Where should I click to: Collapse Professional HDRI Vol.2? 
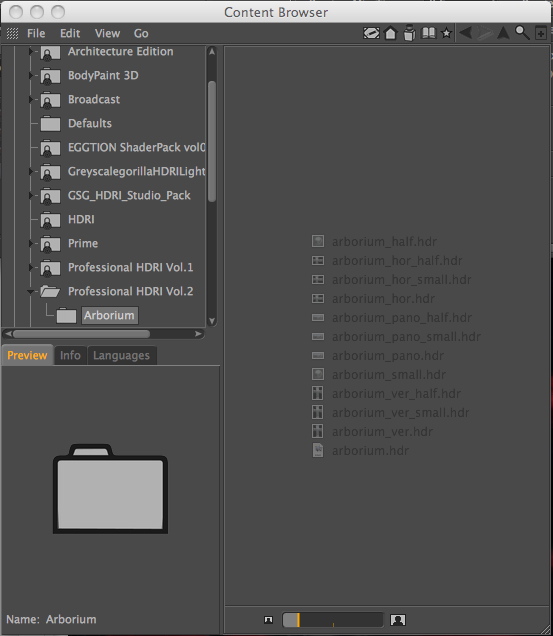[x=30, y=292]
